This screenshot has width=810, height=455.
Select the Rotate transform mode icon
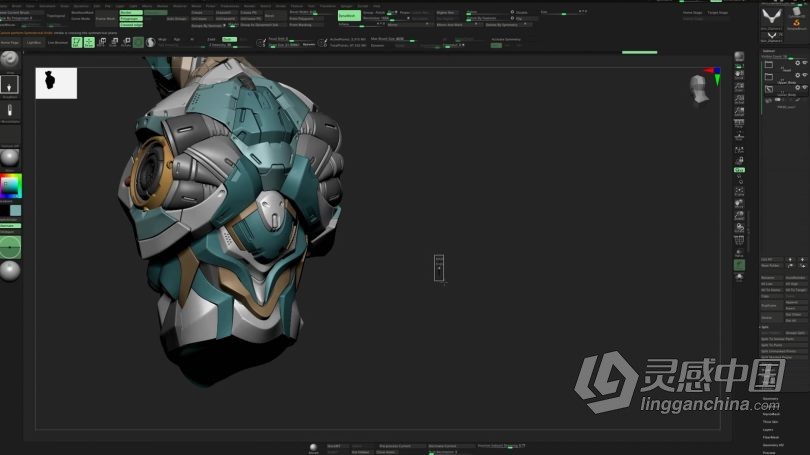point(126,42)
